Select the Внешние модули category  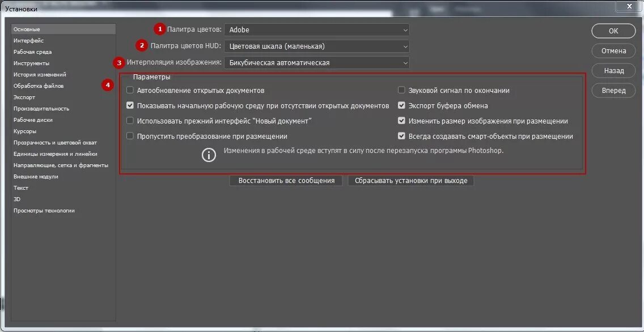[63, 176]
